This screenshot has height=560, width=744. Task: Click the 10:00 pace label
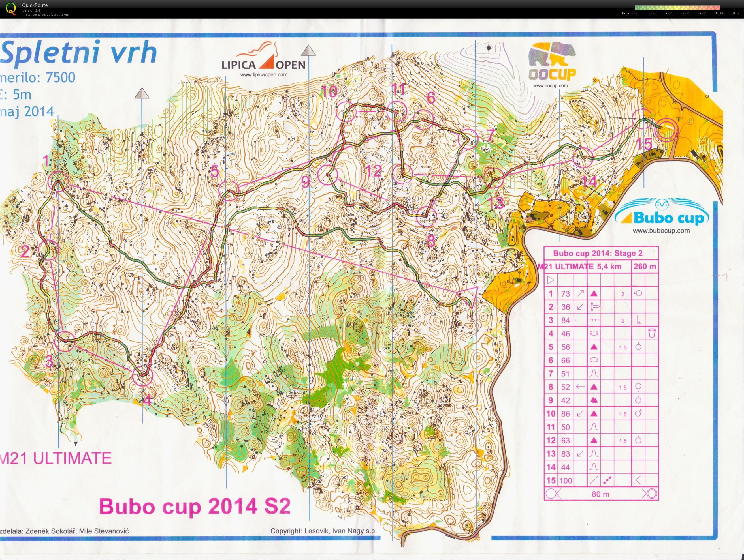coord(719,14)
